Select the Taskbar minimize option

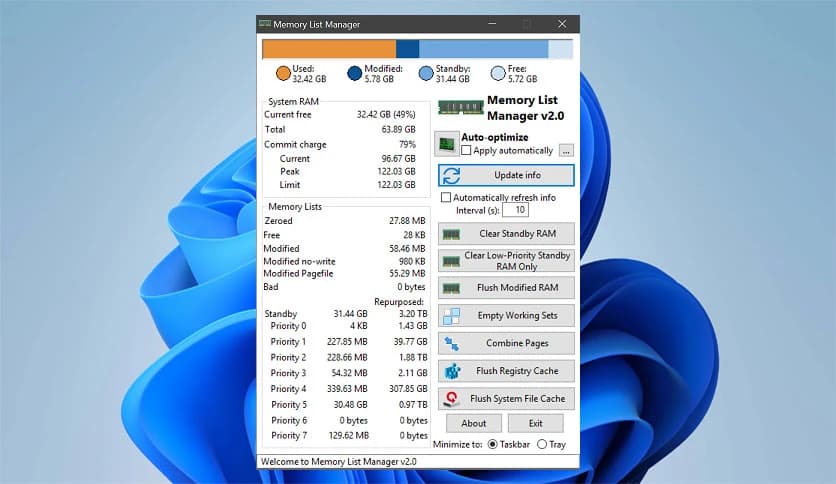tap(493, 444)
